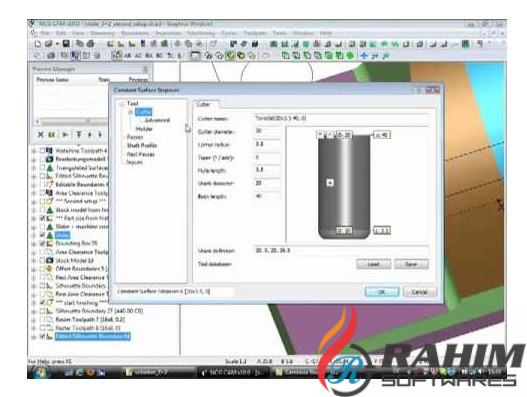
Task: Toggle the Stock Model 18 checkbox
Action: click(42, 260)
